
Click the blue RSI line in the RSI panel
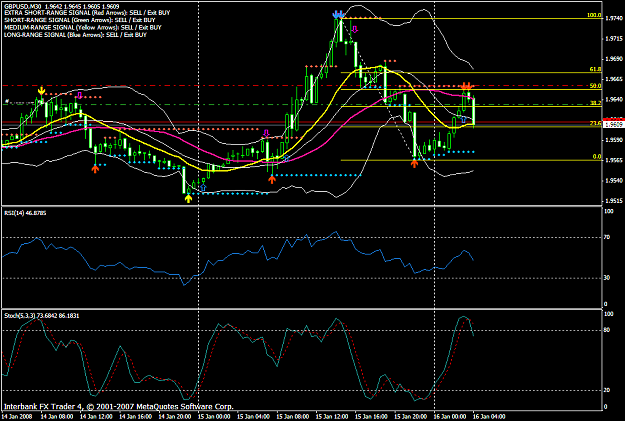[239, 254]
